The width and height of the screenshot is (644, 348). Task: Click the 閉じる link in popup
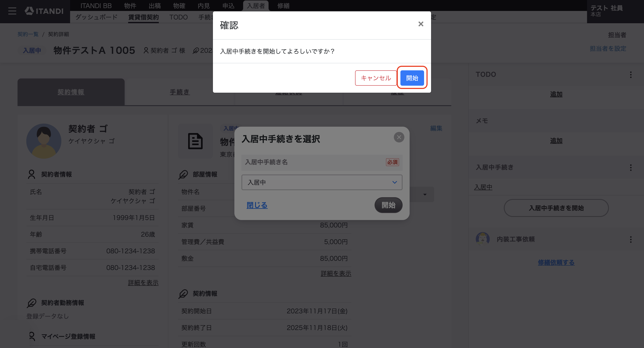257,205
